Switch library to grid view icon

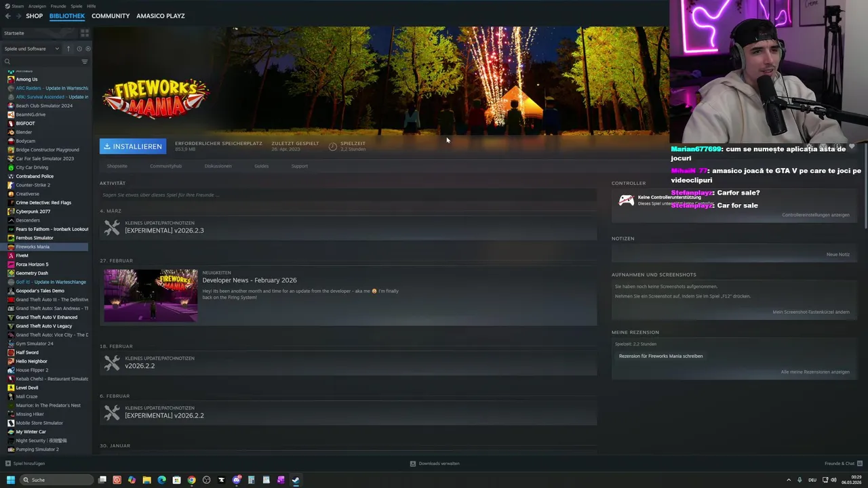85,33
